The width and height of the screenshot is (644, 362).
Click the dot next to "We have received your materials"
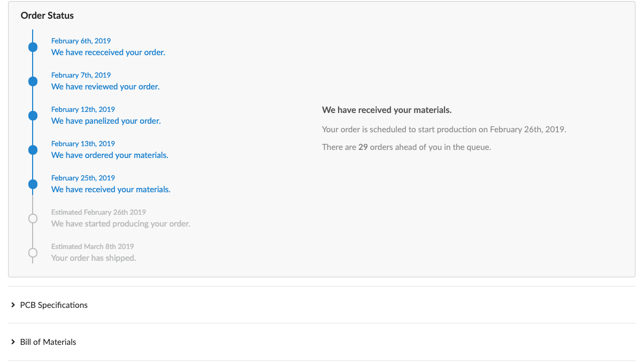click(33, 184)
